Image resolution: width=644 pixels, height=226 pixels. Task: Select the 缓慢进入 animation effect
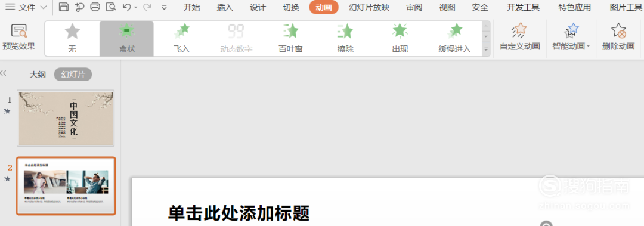(454, 39)
